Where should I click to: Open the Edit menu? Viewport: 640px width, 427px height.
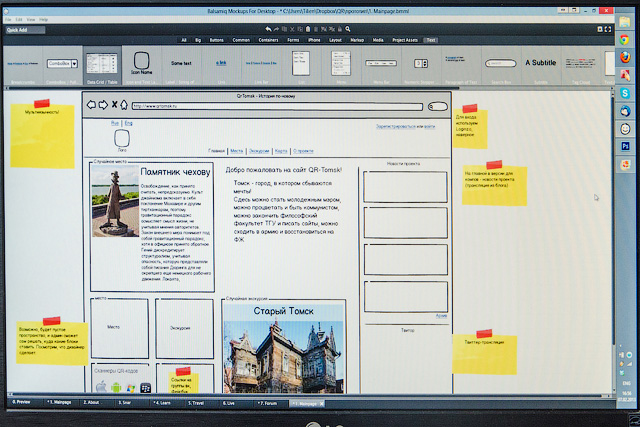[19, 20]
